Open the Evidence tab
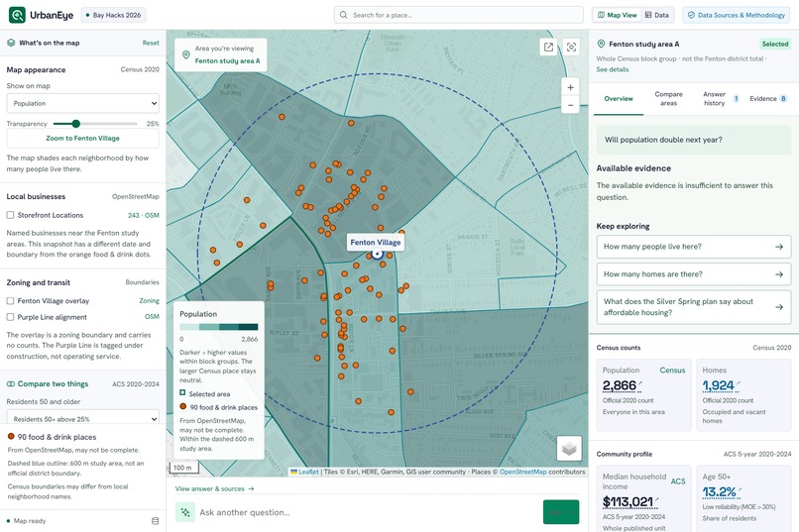Image resolution: width=799 pixels, height=532 pixels. coord(768,99)
